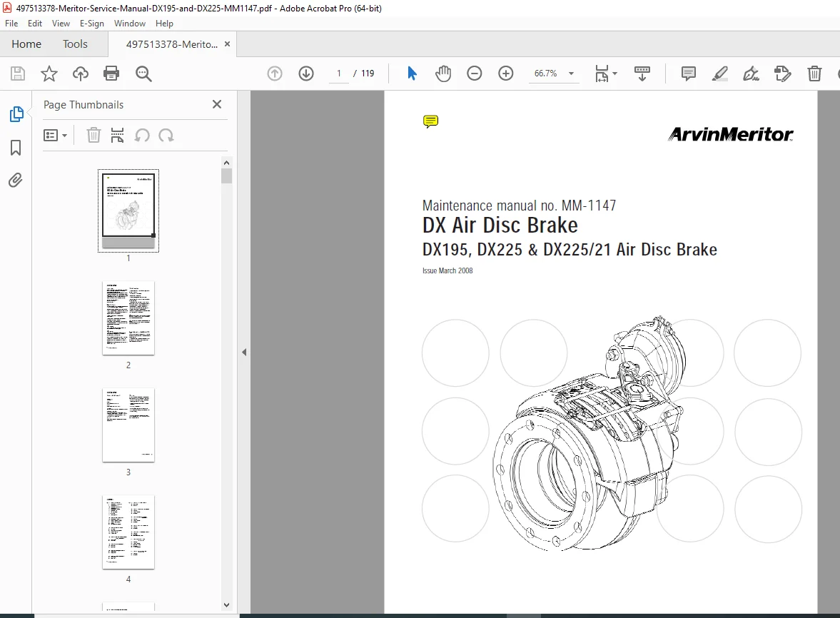This screenshot has height=618, width=840.
Task: Switch to the Home tab
Action: tap(26, 44)
